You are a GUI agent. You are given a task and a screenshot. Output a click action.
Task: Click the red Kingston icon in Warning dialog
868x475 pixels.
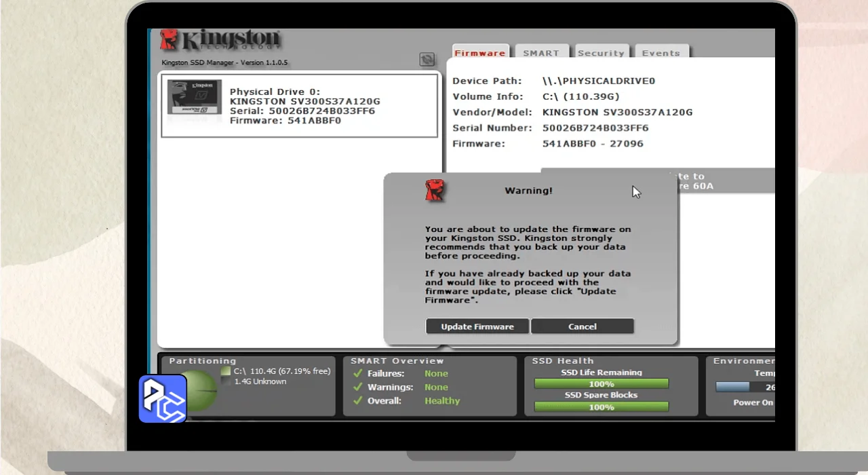[x=434, y=190]
